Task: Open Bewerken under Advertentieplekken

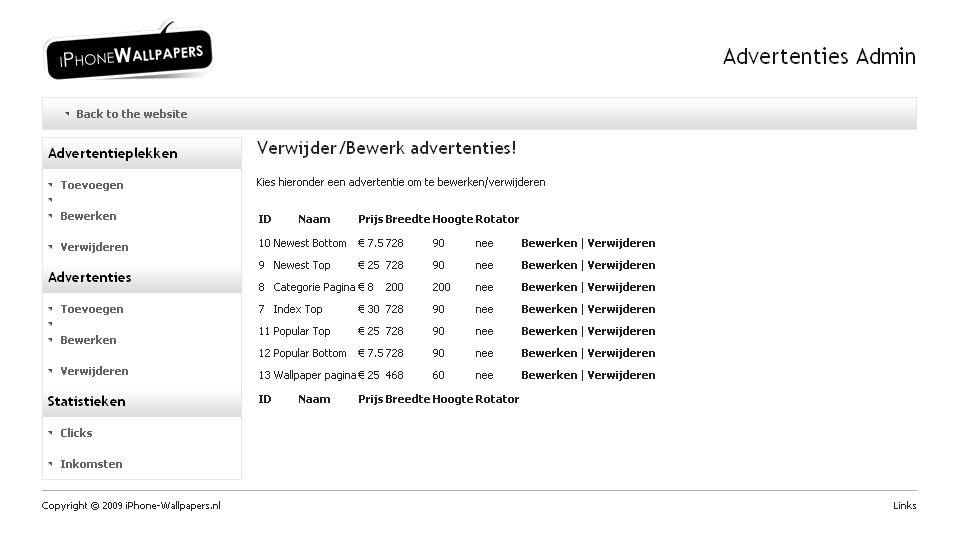Action: pos(88,216)
